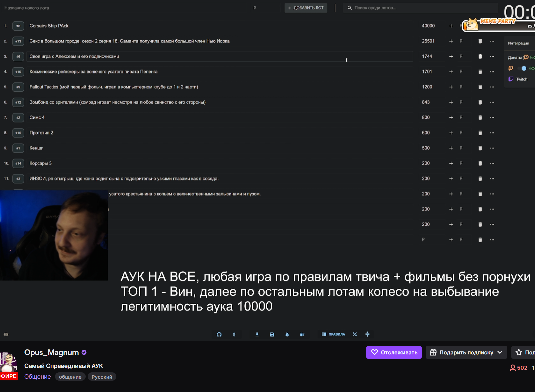
Task: Click the percent icon in bottom toolbar
Action: (355, 334)
